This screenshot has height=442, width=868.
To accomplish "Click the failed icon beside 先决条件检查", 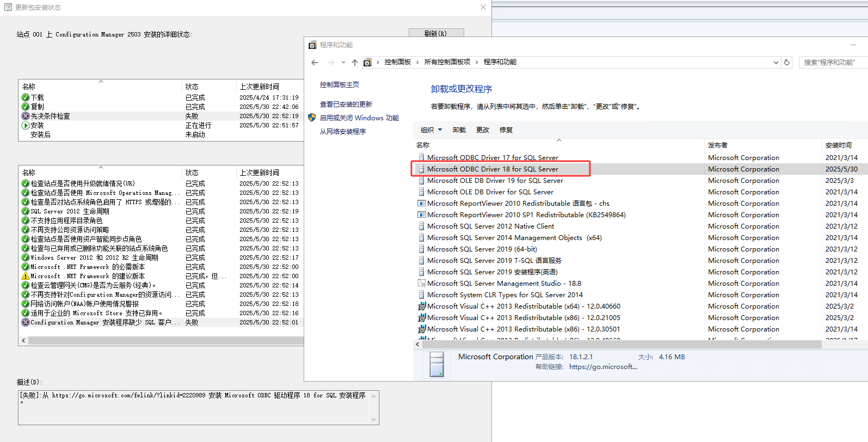I will [x=25, y=116].
